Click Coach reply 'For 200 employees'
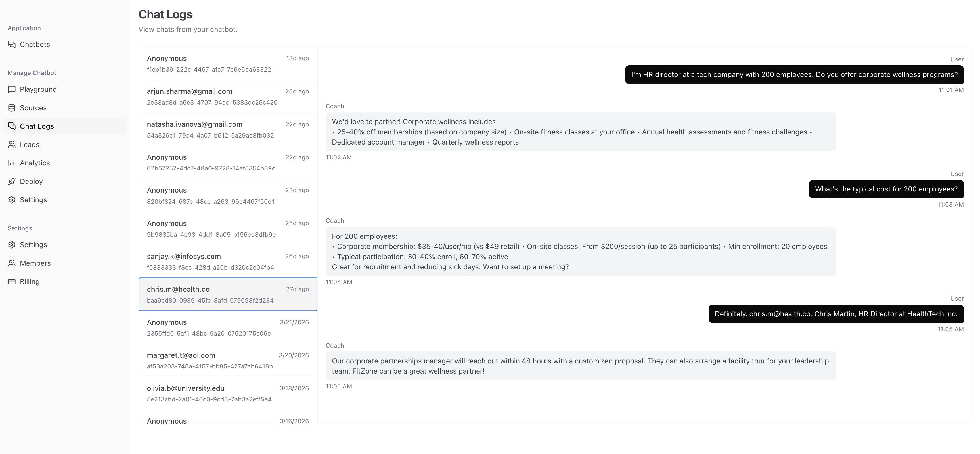 coord(581,251)
